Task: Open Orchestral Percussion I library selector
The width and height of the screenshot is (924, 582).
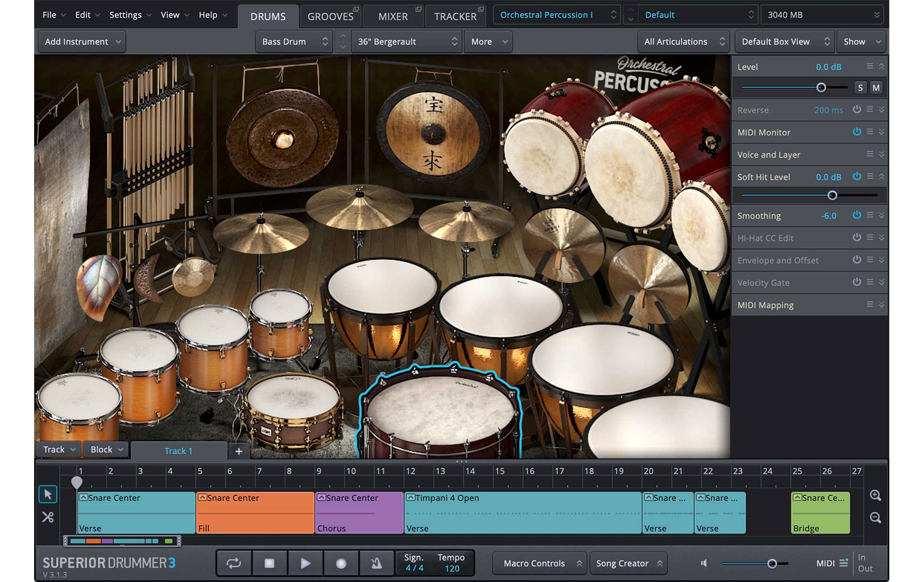Action: (x=557, y=15)
